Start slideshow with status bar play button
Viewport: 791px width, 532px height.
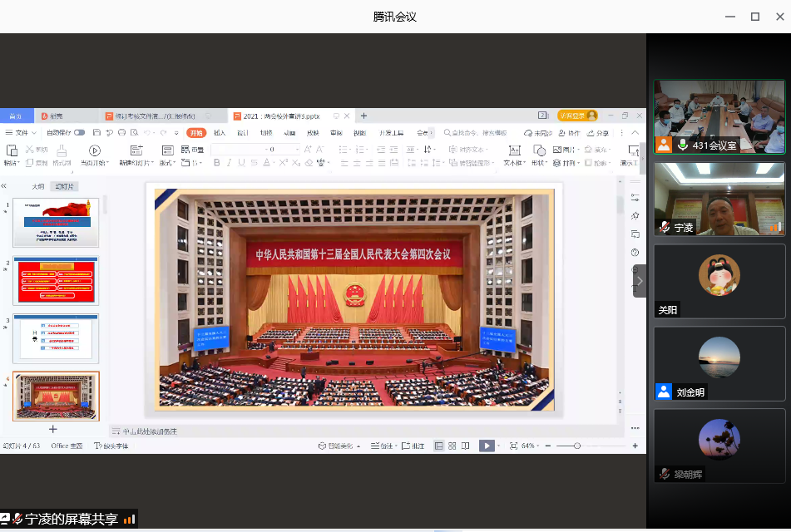point(487,446)
